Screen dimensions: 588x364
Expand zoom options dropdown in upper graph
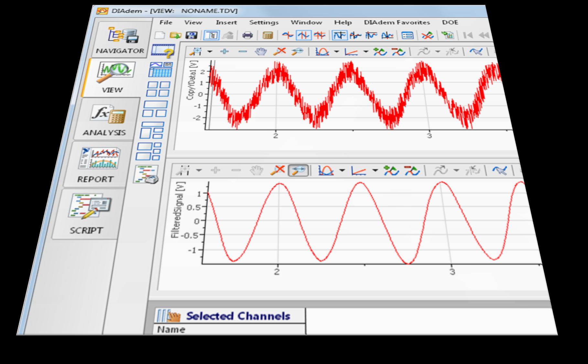[210, 52]
